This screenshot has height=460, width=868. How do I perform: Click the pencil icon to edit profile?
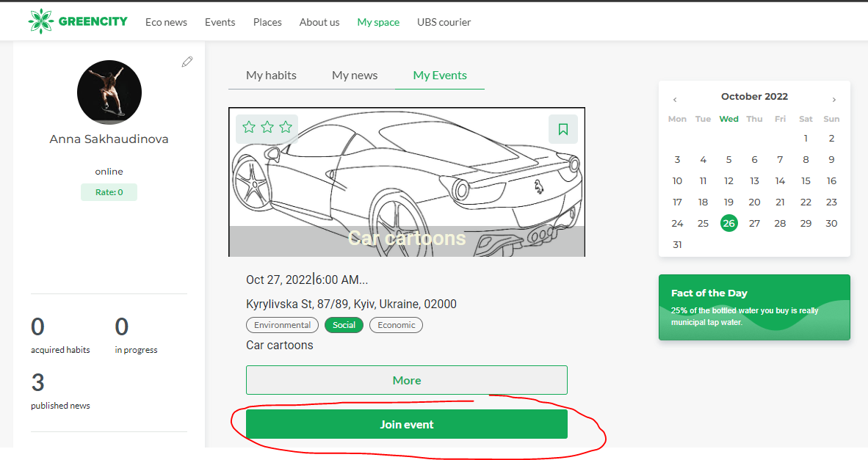(x=187, y=62)
